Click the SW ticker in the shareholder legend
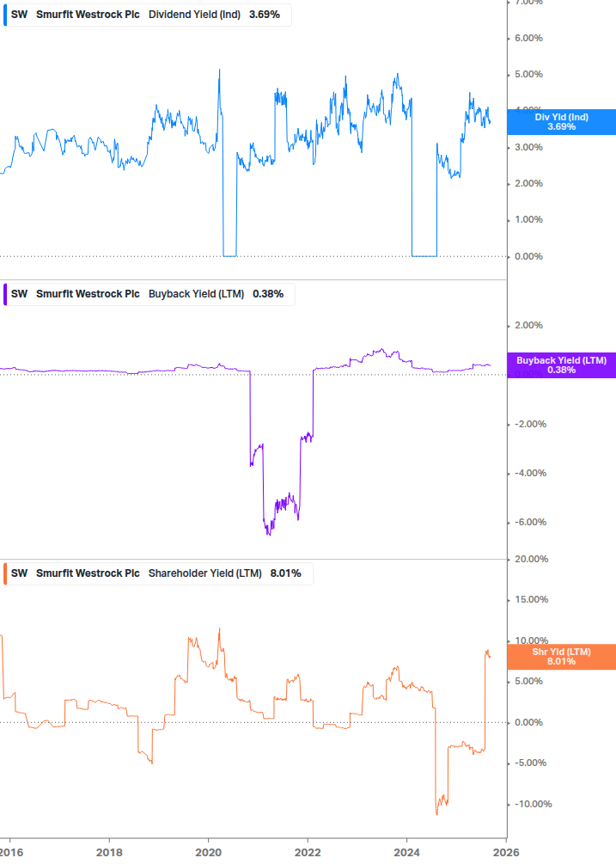Viewport: 616px width, 864px height. (x=19, y=573)
